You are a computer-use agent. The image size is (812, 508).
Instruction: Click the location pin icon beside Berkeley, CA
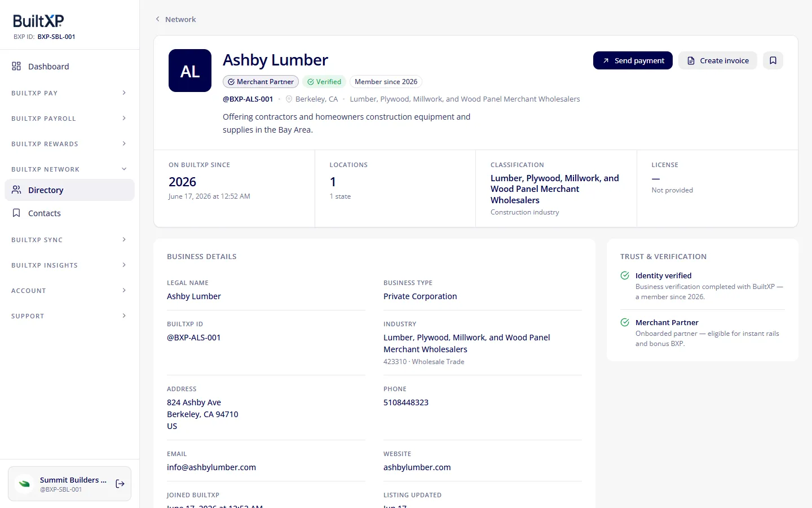point(289,99)
